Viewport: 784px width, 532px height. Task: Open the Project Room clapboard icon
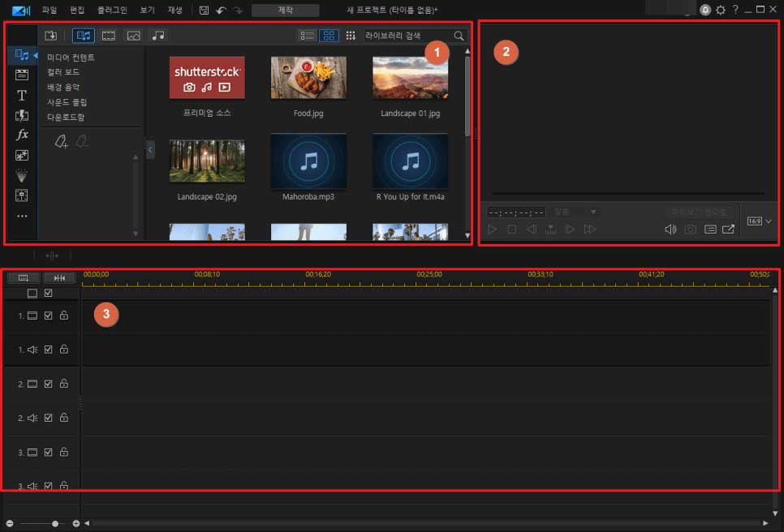pyautogui.click(x=21, y=75)
